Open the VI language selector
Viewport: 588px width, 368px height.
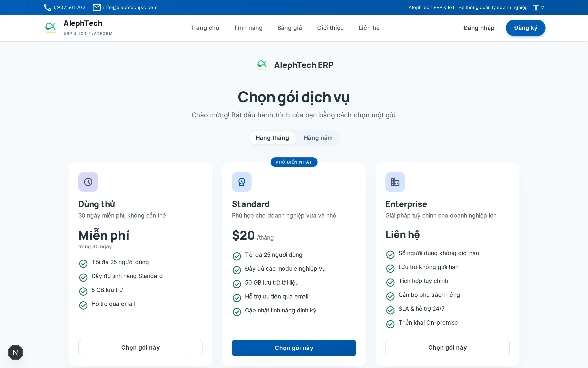point(539,7)
